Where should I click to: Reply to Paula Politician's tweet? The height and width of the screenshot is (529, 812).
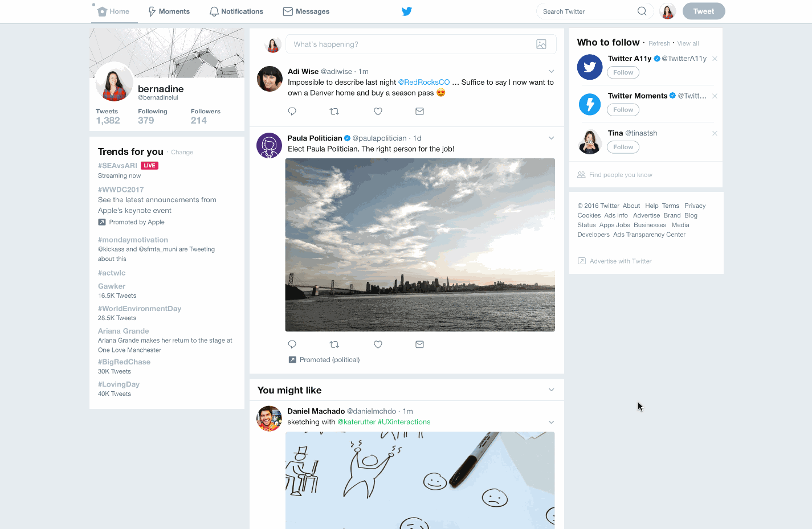(292, 345)
